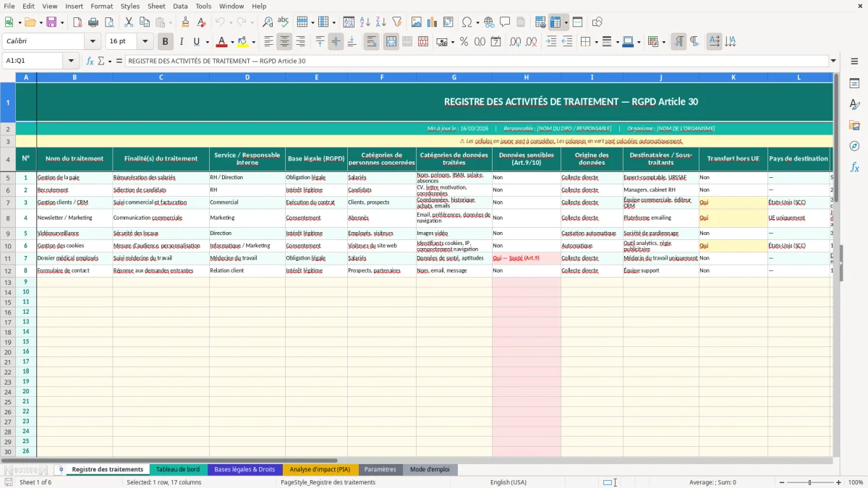Click the Increase Indent icon

(x=551, y=42)
